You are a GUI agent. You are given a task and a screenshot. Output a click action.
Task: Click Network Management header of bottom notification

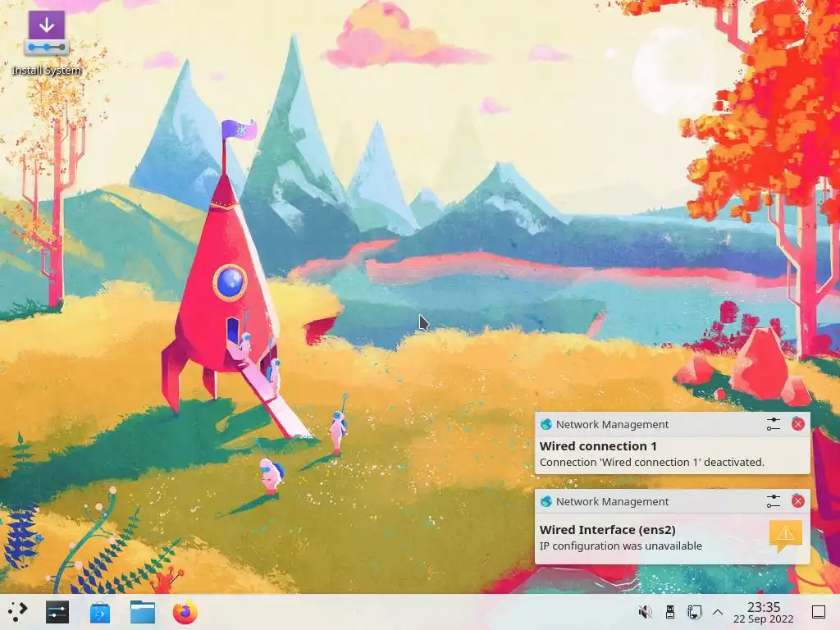612,501
